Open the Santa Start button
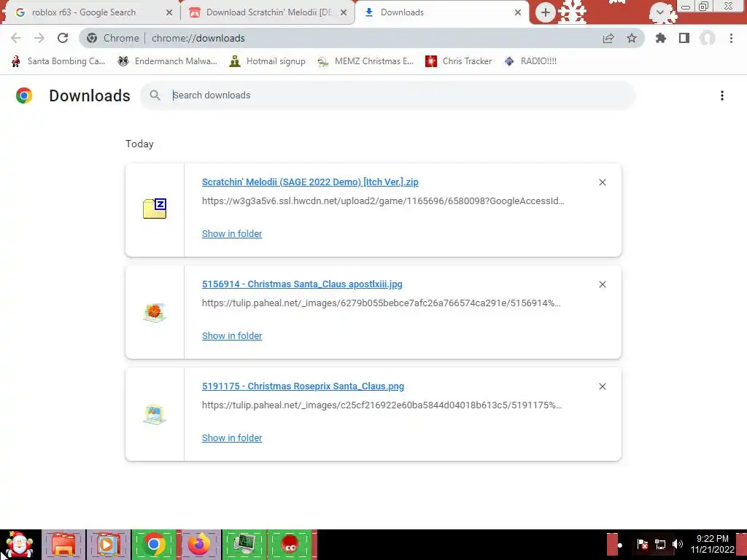The width and height of the screenshot is (747, 560). click(20, 545)
